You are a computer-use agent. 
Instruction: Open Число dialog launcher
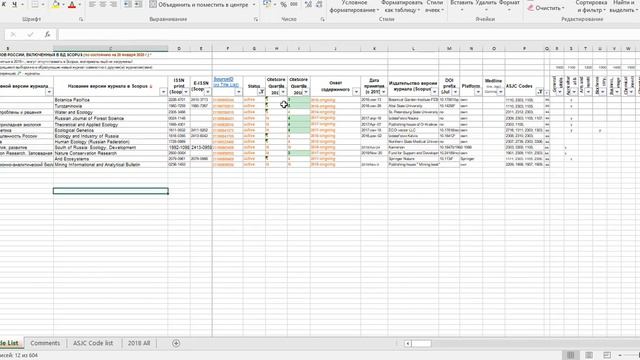point(322,19)
